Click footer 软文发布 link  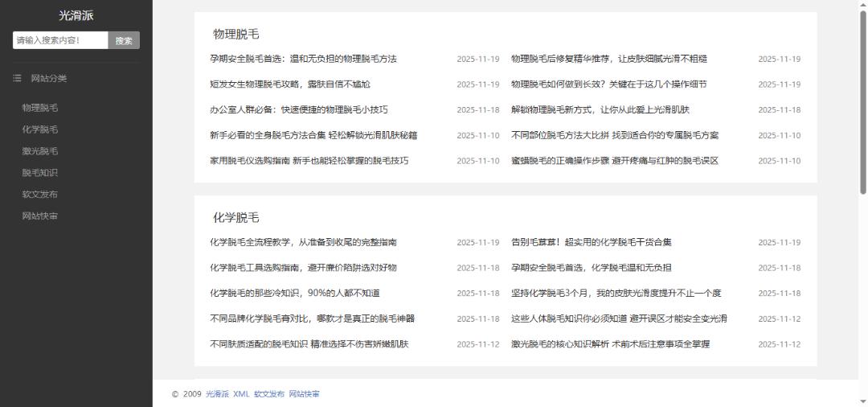pyautogui.click(x=269, y=394)
